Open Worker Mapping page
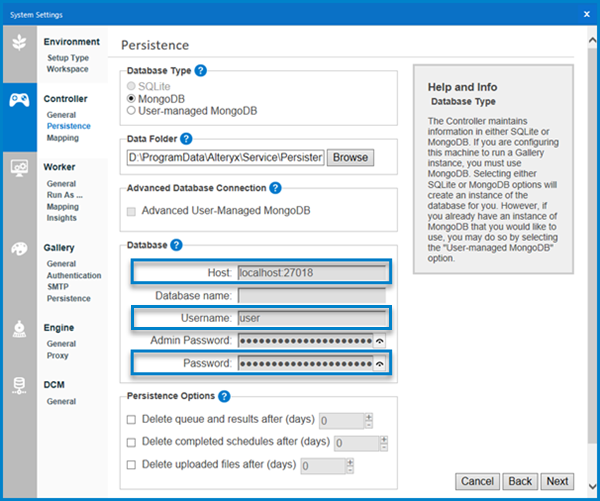 [x=63, y=207]
